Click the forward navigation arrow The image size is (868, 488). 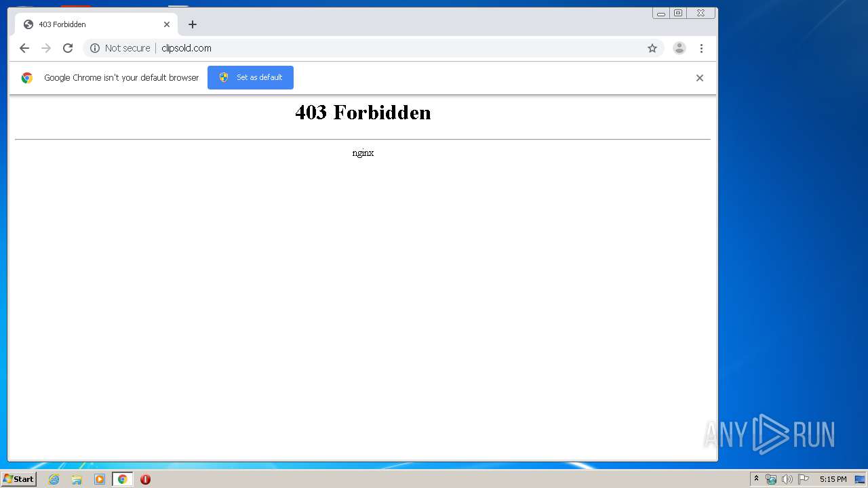[x=46, y=48]
